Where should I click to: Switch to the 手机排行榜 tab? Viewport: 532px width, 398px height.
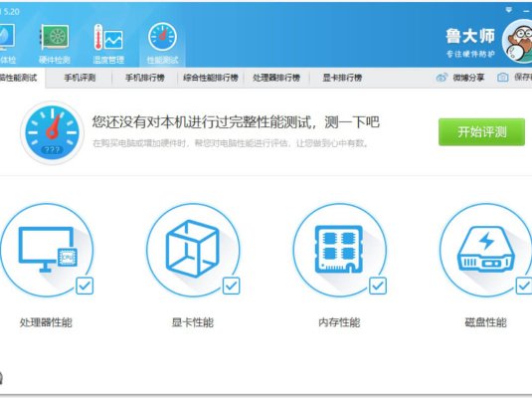145,78
